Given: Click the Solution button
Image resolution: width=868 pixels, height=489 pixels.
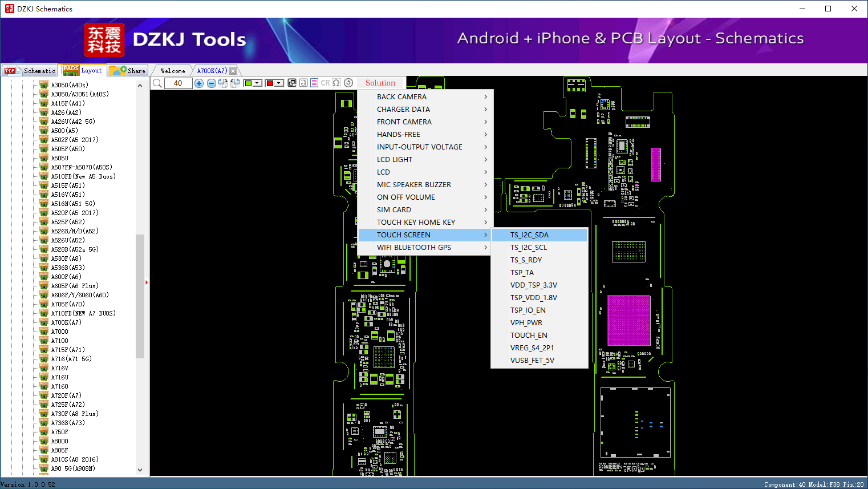Looking at the screenshot, I should 380,83.
